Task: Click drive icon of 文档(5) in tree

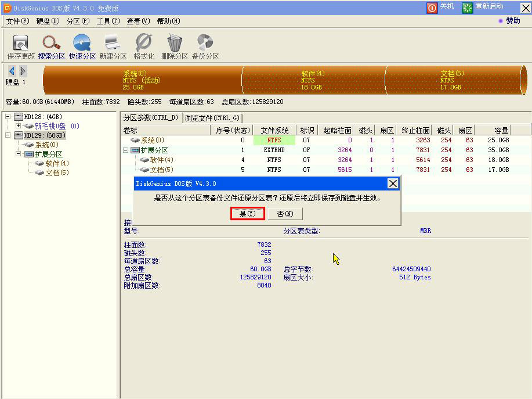Action: click(39, 173)
